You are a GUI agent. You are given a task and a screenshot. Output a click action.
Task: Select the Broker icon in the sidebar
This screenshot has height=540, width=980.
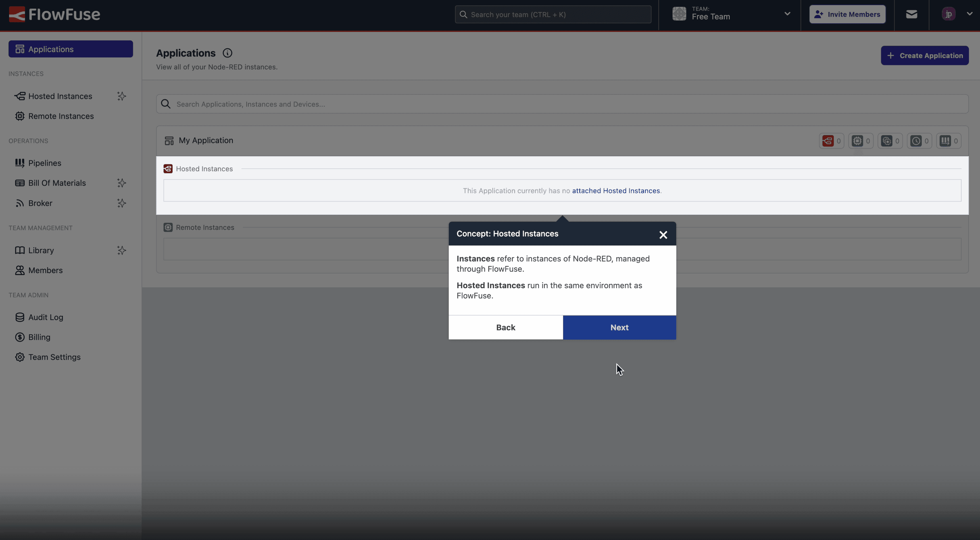tap(20, 203)
